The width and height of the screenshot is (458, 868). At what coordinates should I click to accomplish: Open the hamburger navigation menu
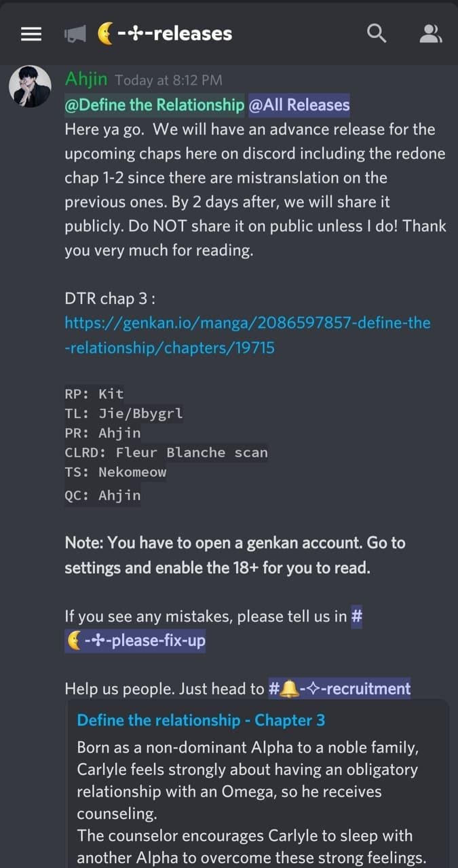click(31, 33)
